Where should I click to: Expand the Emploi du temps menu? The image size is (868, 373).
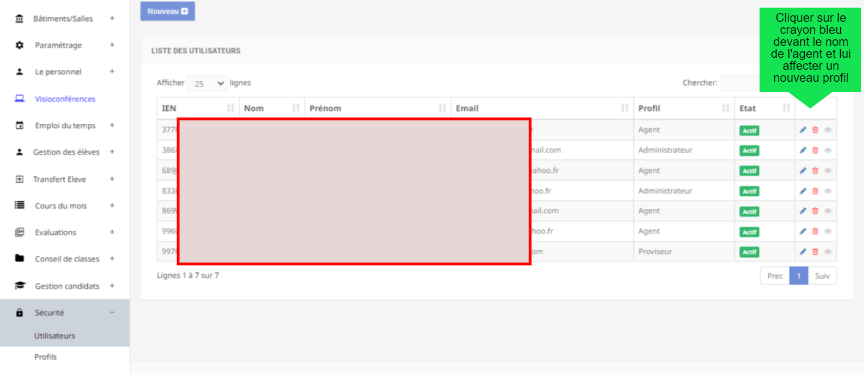[x=112, y=125]
